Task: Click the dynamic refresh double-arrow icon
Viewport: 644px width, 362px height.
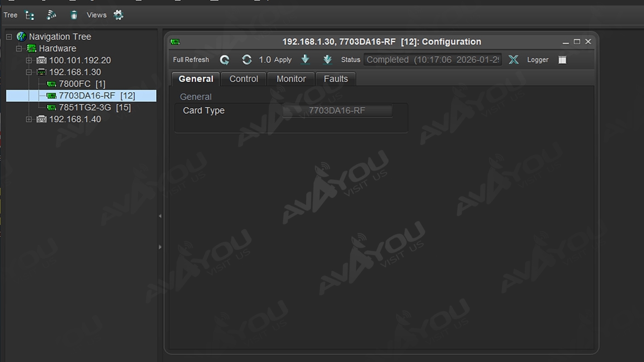Action: point(247,60)
